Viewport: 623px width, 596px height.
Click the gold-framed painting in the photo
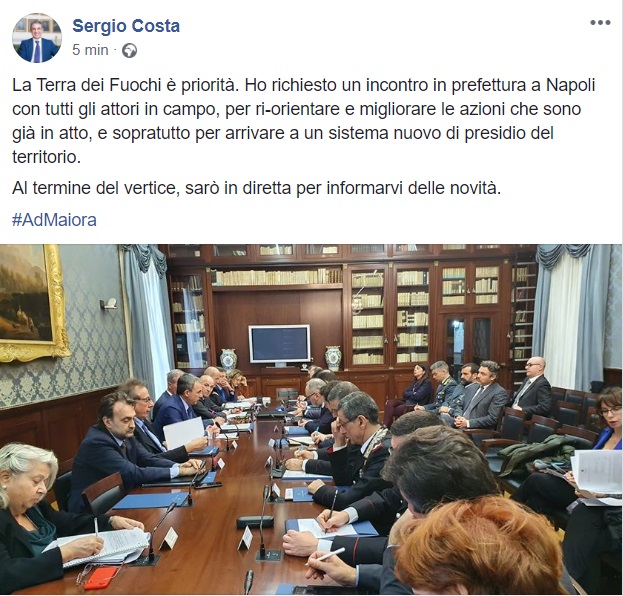[34, 303]
